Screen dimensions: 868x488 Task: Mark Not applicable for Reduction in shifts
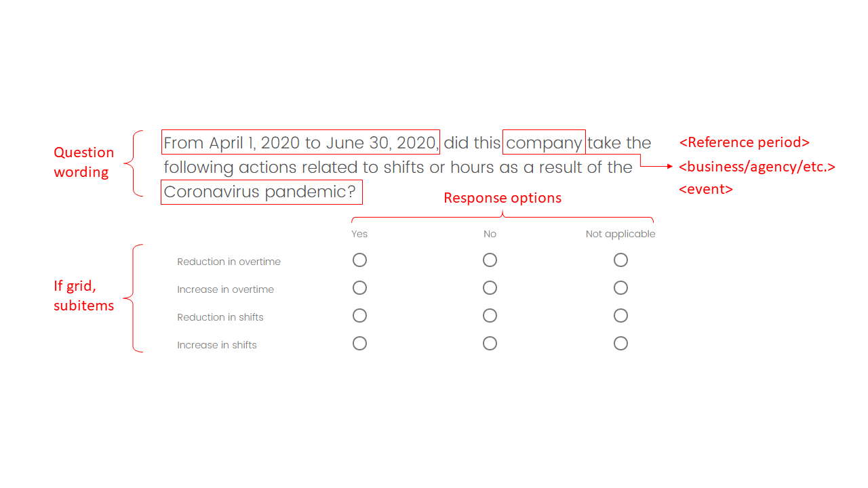pos(620,316)
